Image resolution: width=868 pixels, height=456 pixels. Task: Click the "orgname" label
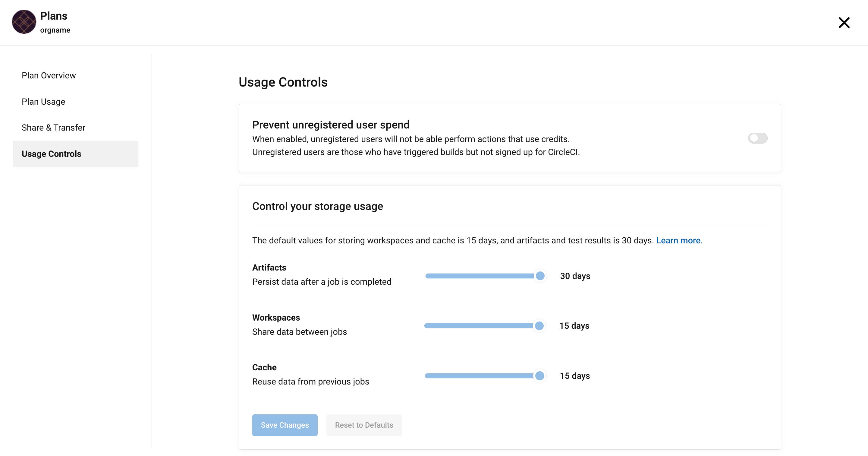click(55, 30)
